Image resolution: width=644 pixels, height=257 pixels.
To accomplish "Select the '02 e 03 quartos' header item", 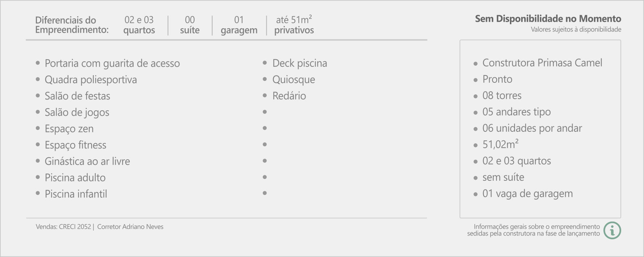I will click(139, 25).
